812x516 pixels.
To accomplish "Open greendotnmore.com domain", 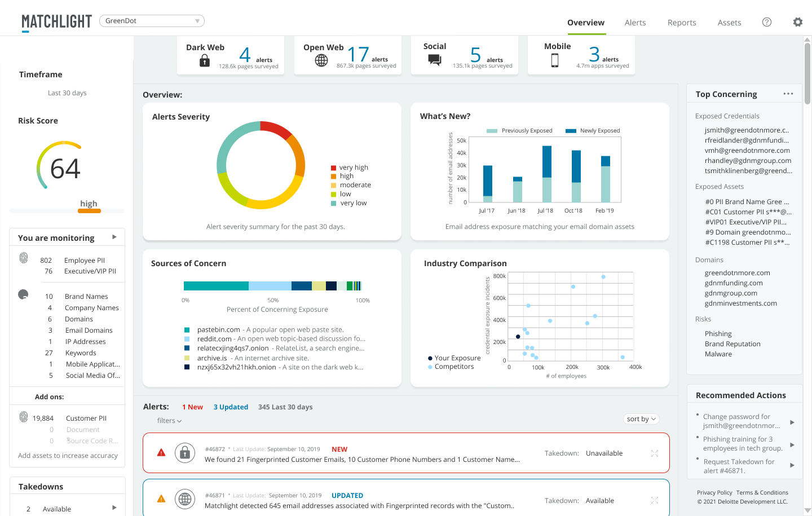I will 737,273.
